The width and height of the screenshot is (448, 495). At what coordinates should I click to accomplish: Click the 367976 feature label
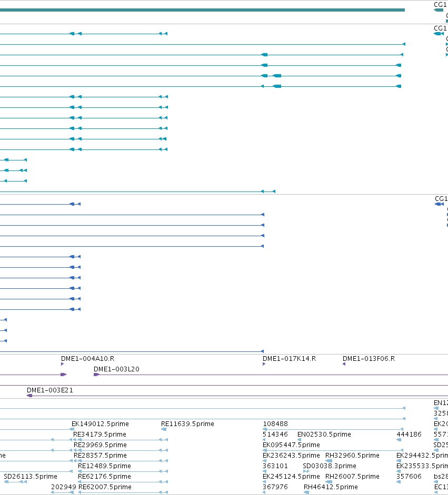tap(275, 487)
